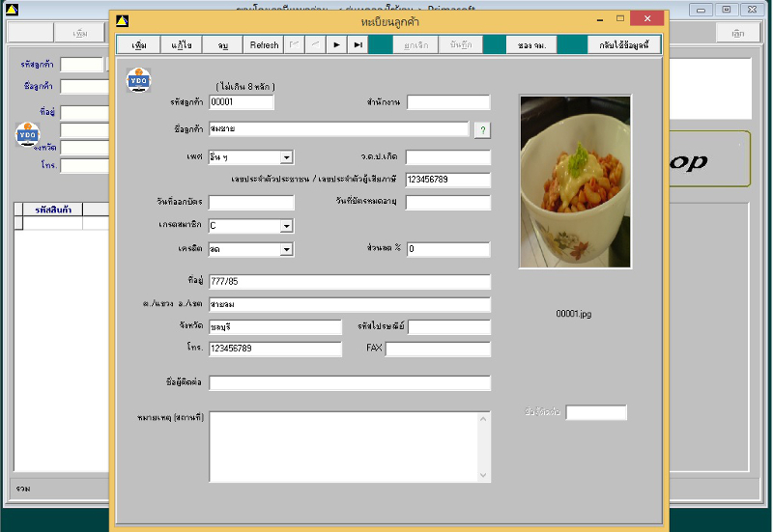Viewport: 773px width, 532px height.
Task: Click address field containing 777/85
Action: [350, 281]
